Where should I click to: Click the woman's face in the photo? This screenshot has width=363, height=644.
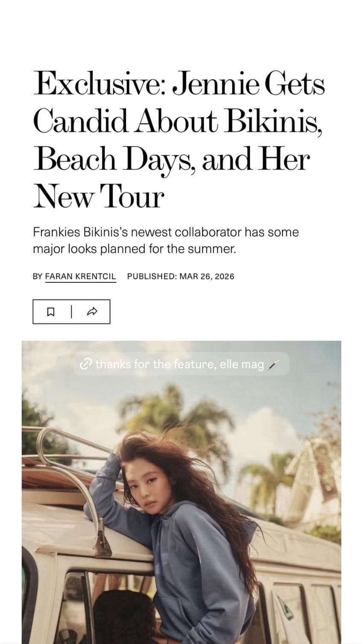pos(149,495)
